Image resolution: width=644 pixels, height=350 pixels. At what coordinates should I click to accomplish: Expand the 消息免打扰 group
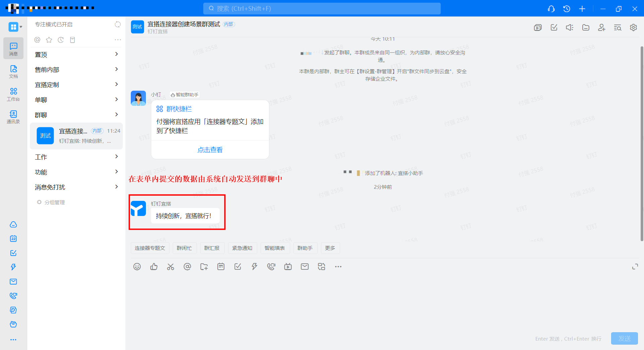(x=76, y=187)
